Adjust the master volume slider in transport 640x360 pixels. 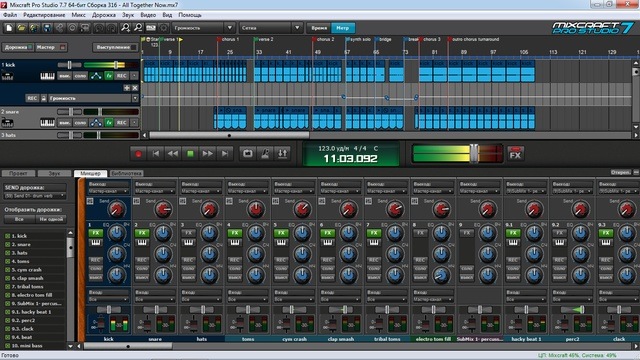(x=474, y=154)
